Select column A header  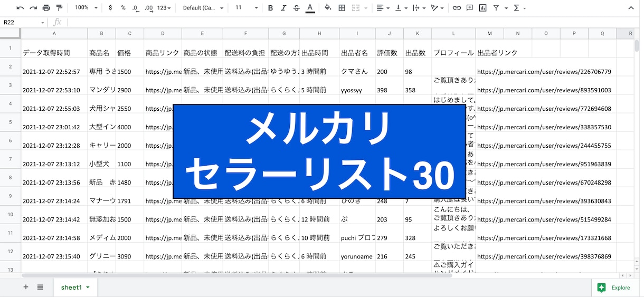pyautogui.click(x=54, y=33)
